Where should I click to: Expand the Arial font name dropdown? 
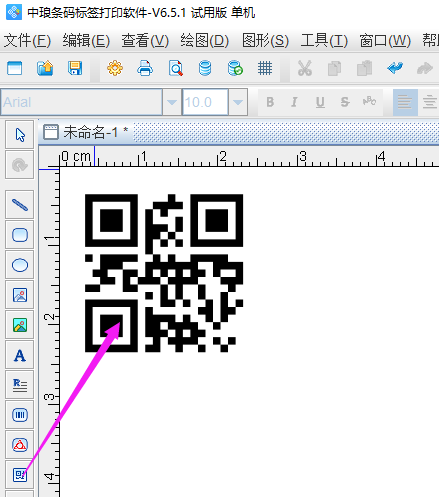click(x=172, y=102)
